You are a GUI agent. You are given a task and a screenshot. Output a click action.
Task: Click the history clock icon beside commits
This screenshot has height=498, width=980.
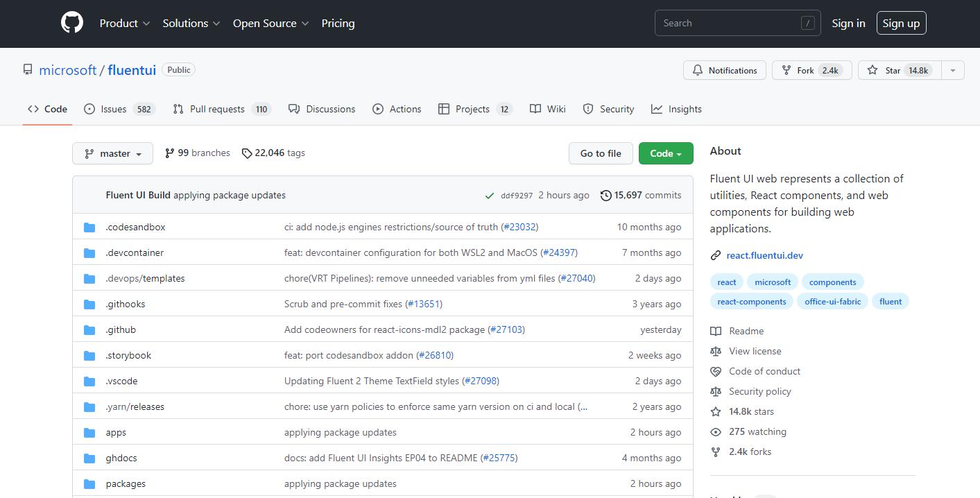[x=605, y=196]
